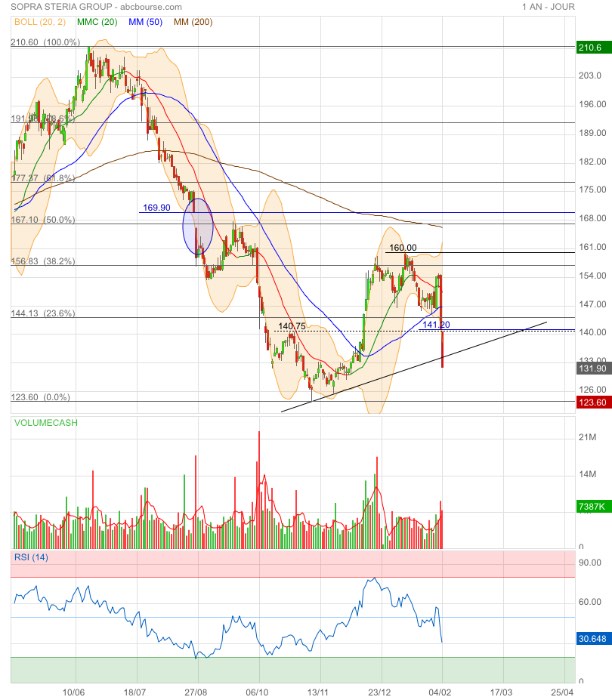Screen dimensions: 612x700
Task: Click the 18/07 date axis label
Action: click(x=135, y=692)
